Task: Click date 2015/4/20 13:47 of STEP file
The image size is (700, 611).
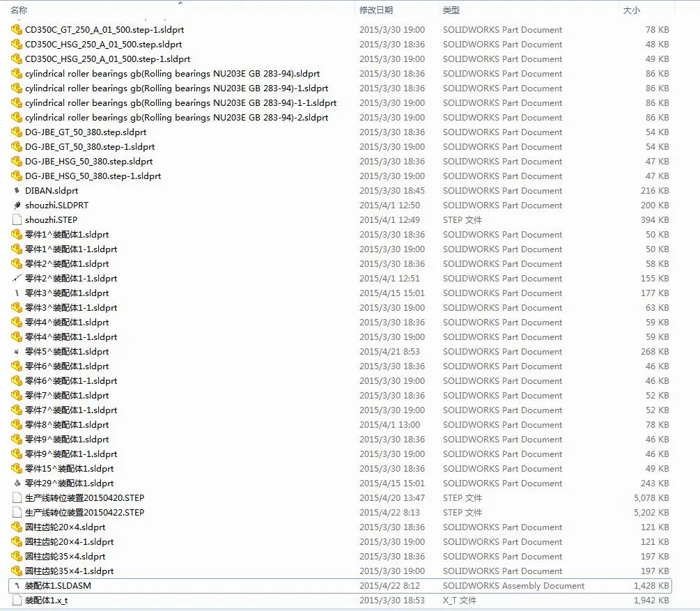Action: pyautogui.click(x=391, y=498)
